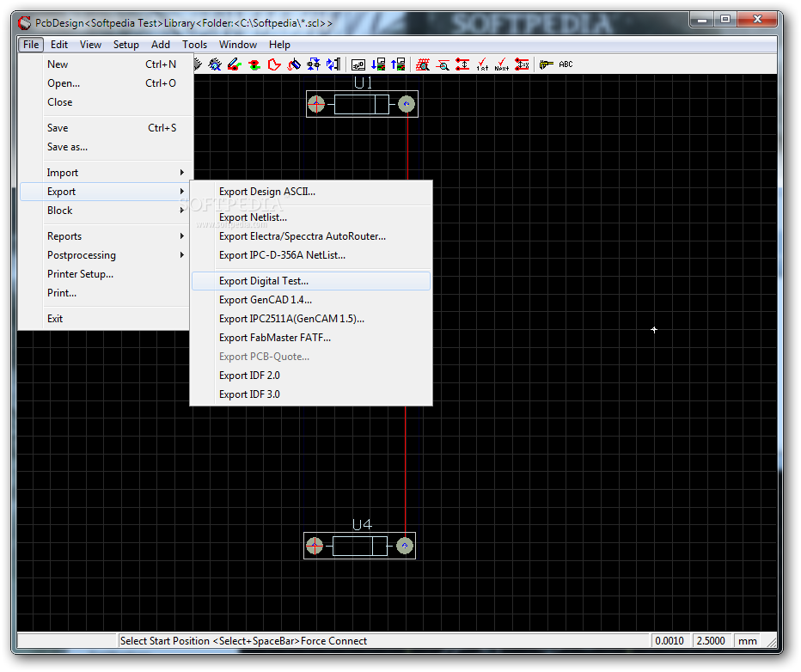Viewport: 801px width, 672px height.
Task: Choose Close from the File menu
Action: (106, 102)
